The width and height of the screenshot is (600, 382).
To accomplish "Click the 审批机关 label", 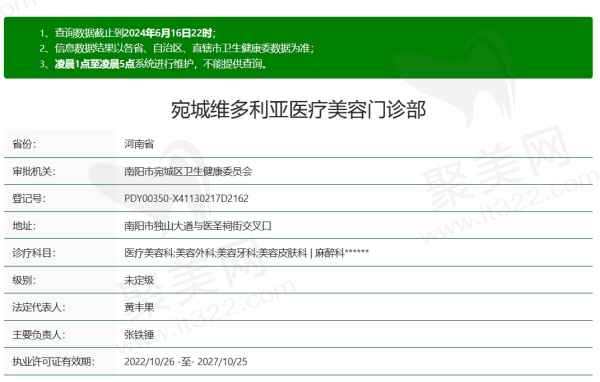I will tap(34, 171).
